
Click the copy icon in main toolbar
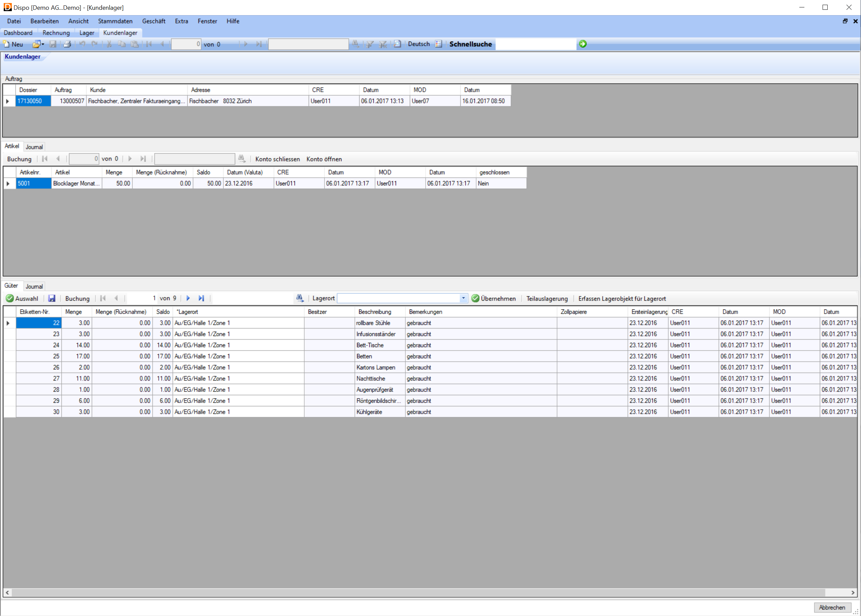[x=122, y=44]
